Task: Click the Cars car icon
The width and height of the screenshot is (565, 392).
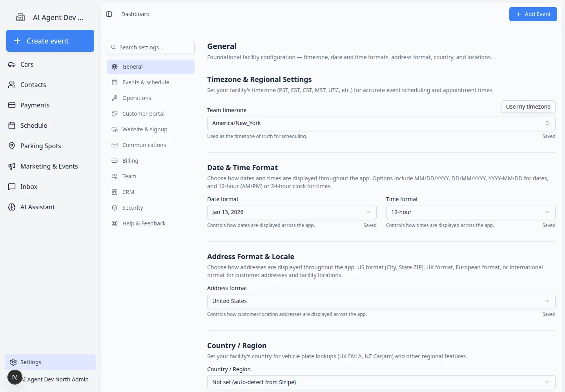Action: click(12, 64)
